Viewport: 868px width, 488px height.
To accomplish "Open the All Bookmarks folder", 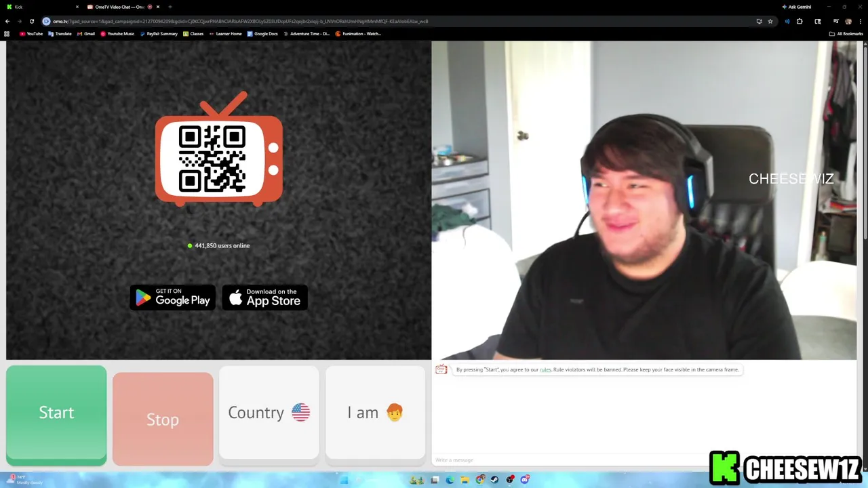I will pos(846,34).
